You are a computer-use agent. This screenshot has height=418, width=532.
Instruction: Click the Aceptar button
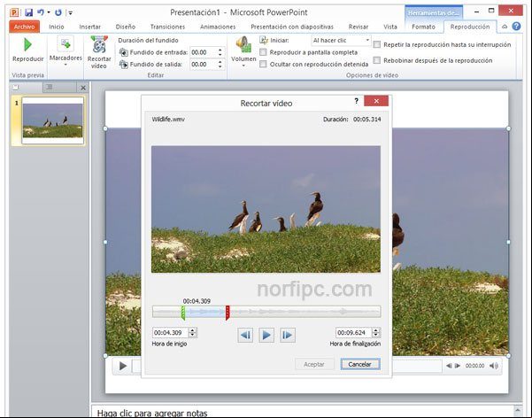pos(314,364)
